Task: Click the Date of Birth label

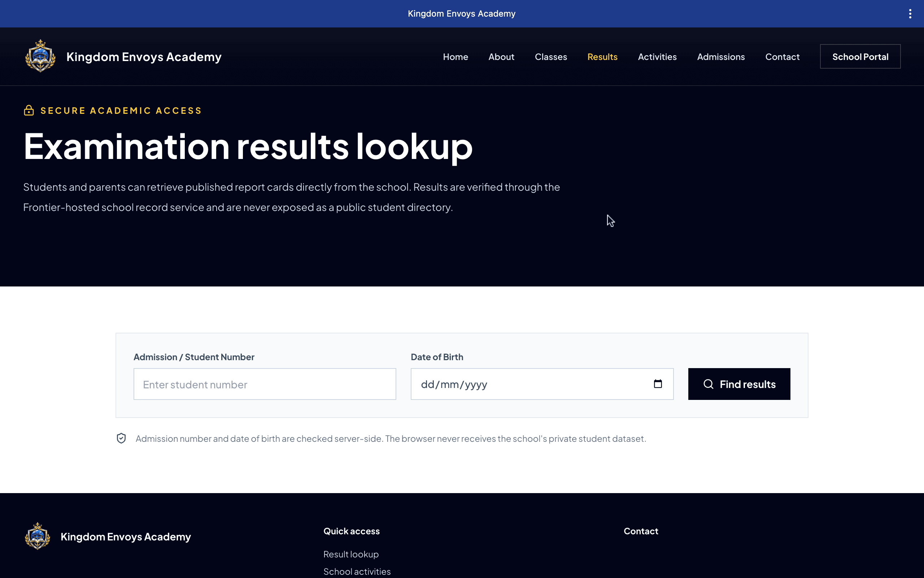Action: pyautogui.click(x=437, y=357)
